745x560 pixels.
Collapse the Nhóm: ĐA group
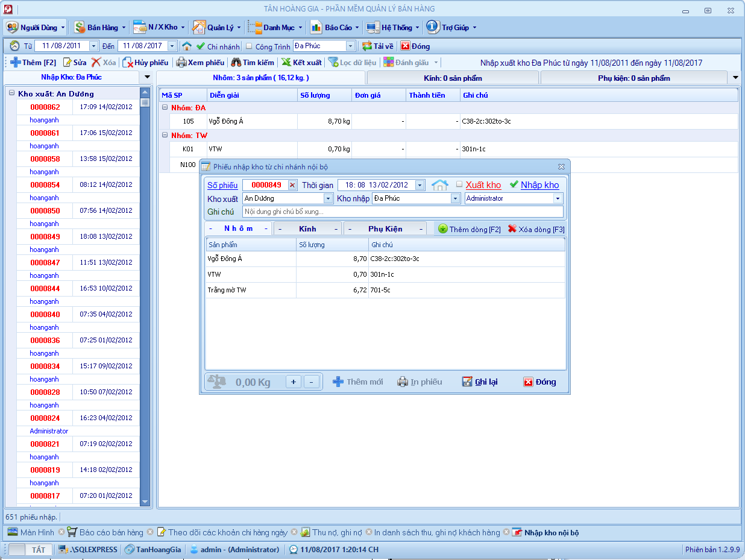(x=165, y=107)
